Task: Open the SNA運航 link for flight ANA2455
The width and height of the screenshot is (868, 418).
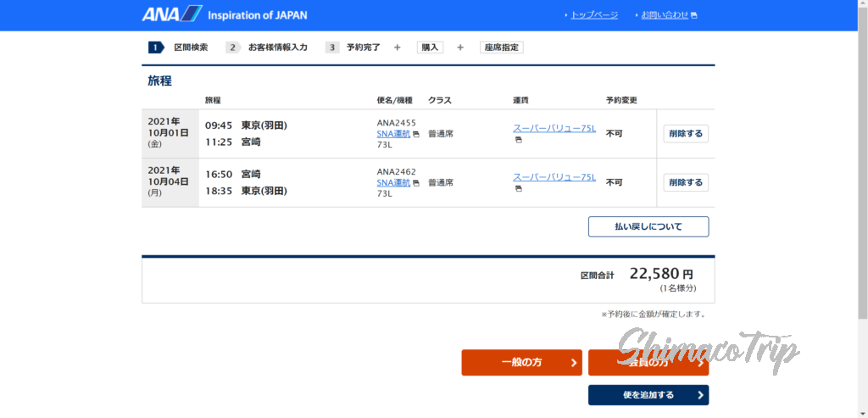Action: [x=393, y=134]
